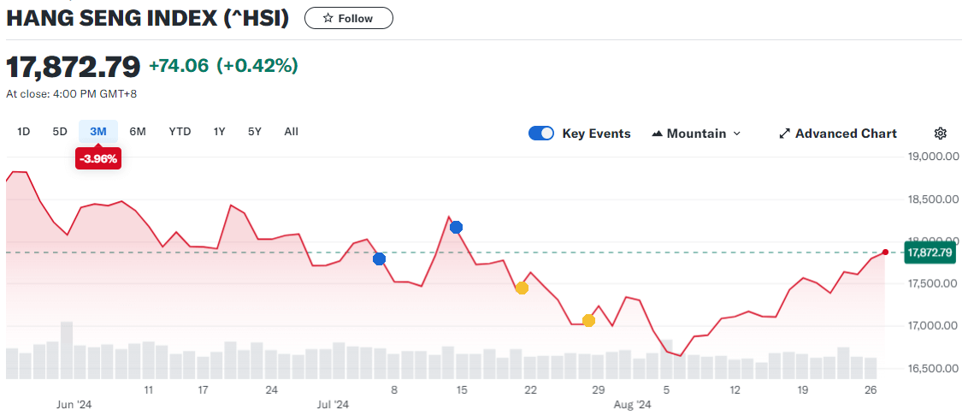This screenshot has width=980, height=416.
Task: Click the Jun '24 date label
Action: (74, 405)
